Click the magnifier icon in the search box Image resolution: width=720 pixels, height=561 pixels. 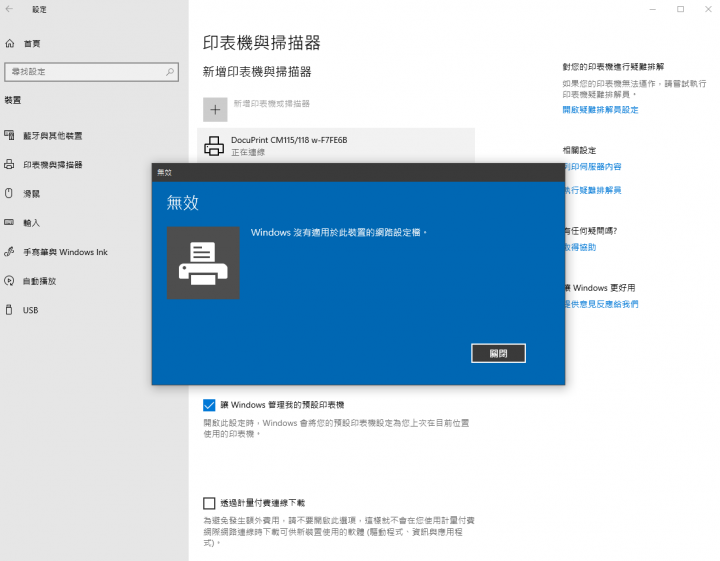(x=170, y=72)
